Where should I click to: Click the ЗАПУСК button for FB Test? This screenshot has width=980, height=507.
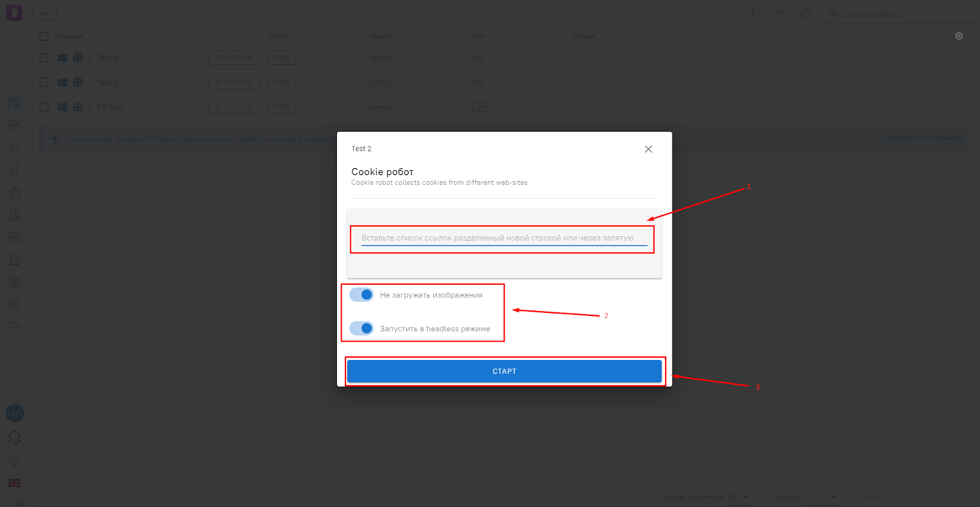[x=233, y=107]
